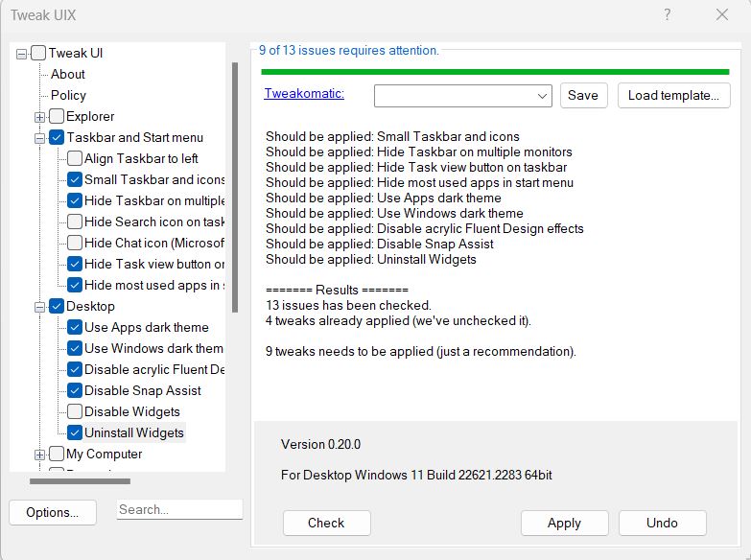The width and height of the screenshot is (751, 560).
Task: Click 'Should be applied: Uninstall Widgets' line
Action: tap(371, 259)
